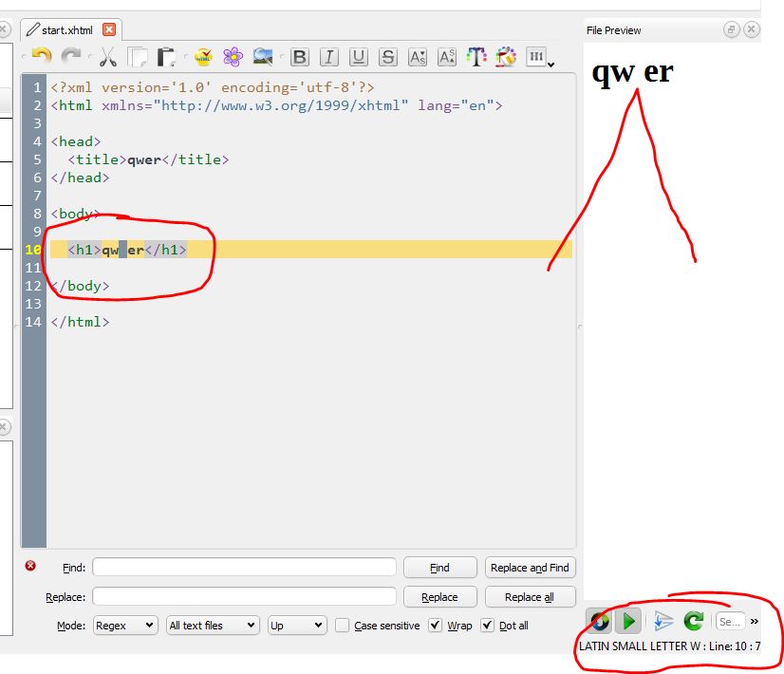Click the 'qw er' heading in preview
Viewport: 784px width, 674px height.
click(x=632, y=71)
